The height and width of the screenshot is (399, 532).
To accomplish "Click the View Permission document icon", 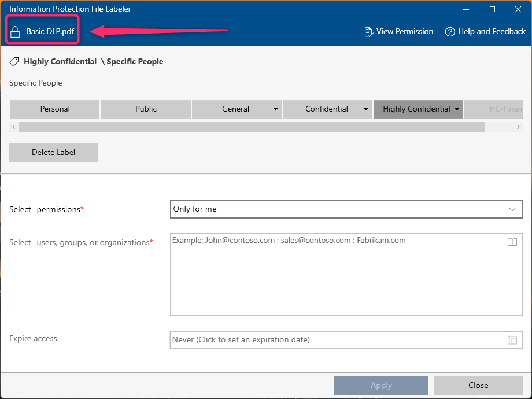I will pyautogui.click(x=368, y=32).
